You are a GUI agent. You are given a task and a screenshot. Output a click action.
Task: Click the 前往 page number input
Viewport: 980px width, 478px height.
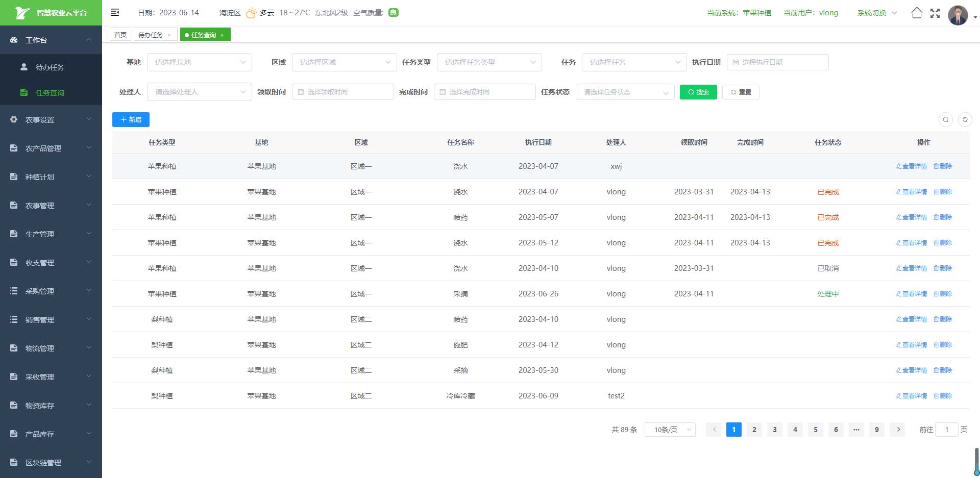pyautogui.click(x=947, y=430)
